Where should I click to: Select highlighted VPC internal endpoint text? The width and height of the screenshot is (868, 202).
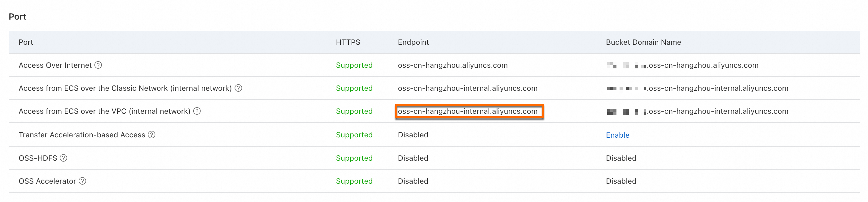click(467, 112)
